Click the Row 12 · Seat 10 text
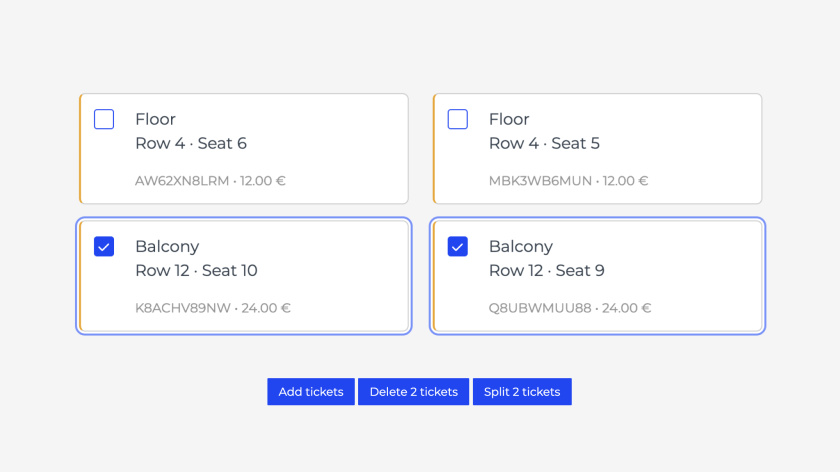This screenshot has height=472, width=840. 196,270
